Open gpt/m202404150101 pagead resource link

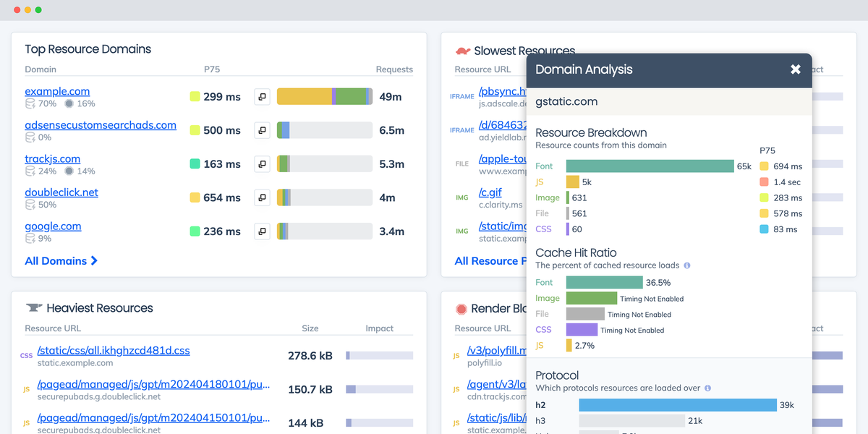pyautogui.click(x=153, y=418)
